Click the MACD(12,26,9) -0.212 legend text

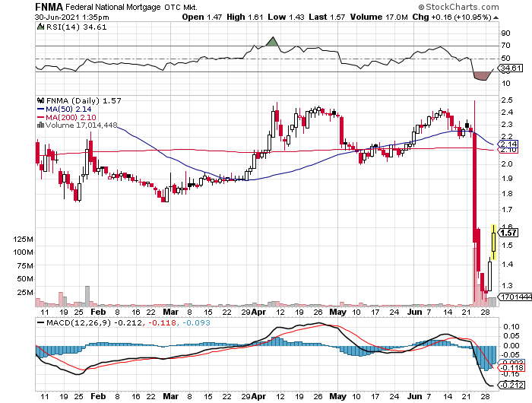[94, 322]
